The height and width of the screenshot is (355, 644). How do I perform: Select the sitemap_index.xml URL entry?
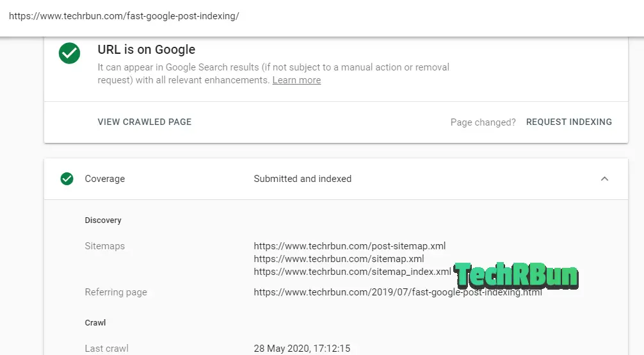point(352,272)
